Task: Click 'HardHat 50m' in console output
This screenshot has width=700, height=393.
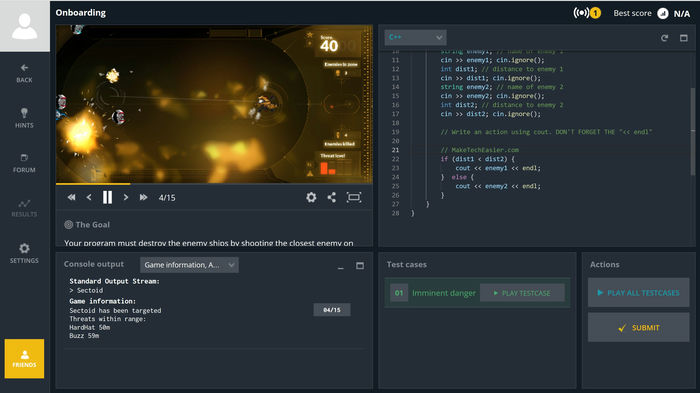Action: (x=90, y=327)
